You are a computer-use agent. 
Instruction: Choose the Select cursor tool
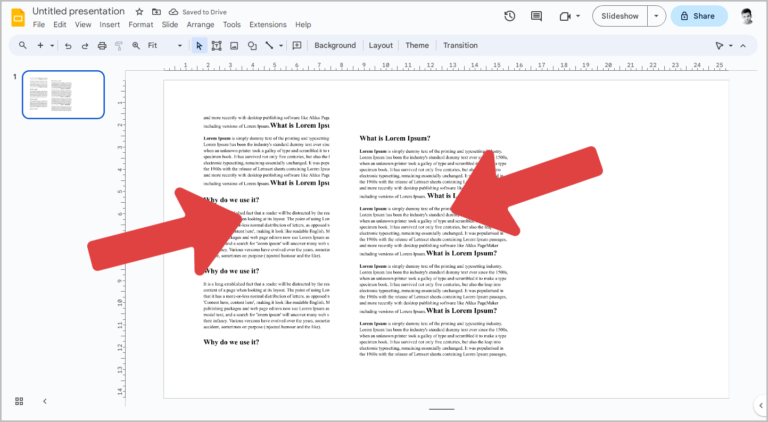(199, 46)
